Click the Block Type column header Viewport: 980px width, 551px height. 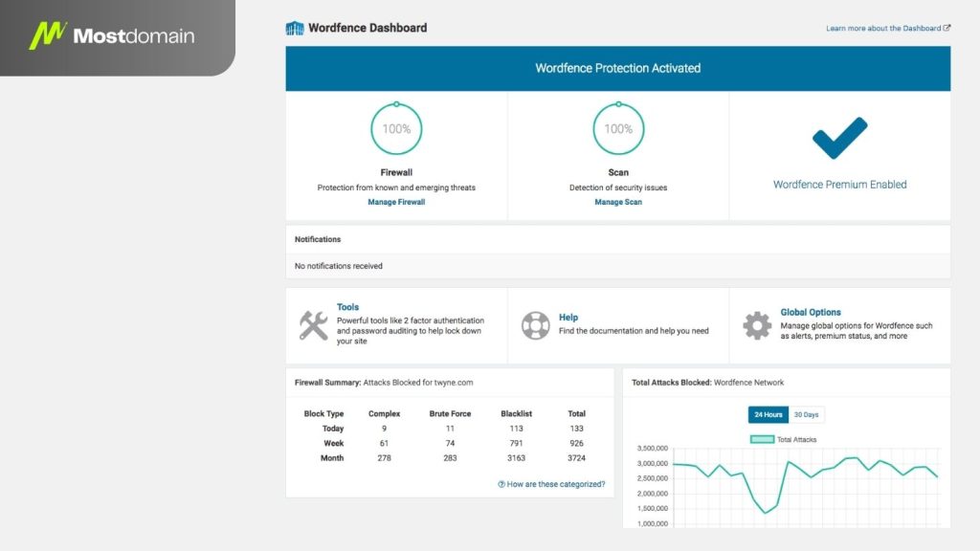323,413
